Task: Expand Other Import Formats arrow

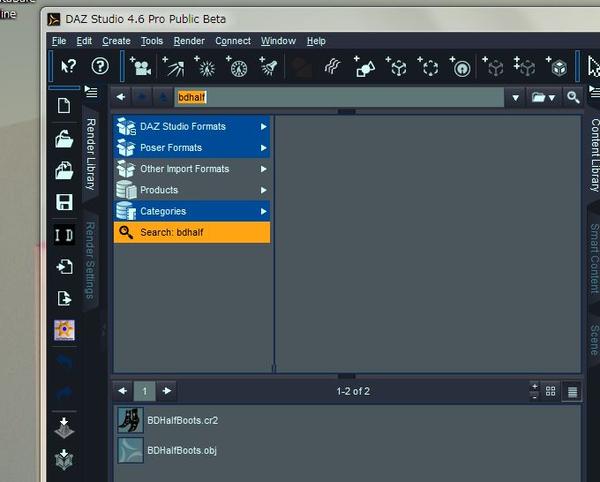Action: (264, 169)
